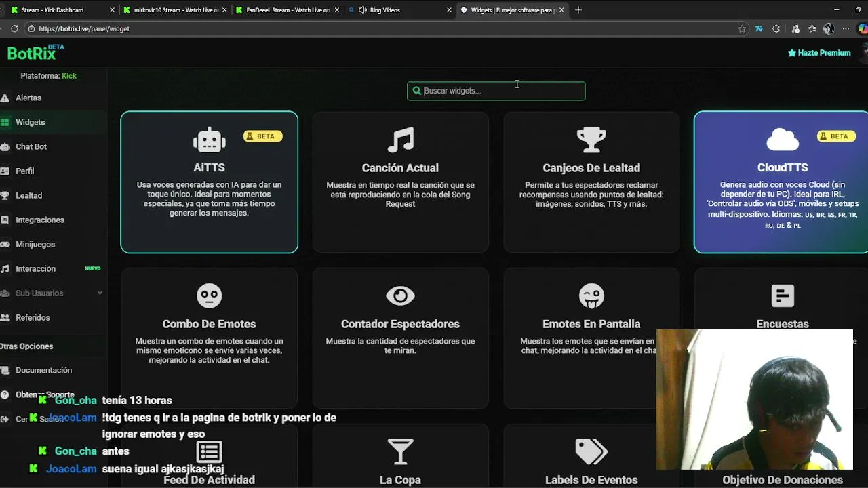
Task: Click the Combo De Emotes face icon
Action: point(209,296)
